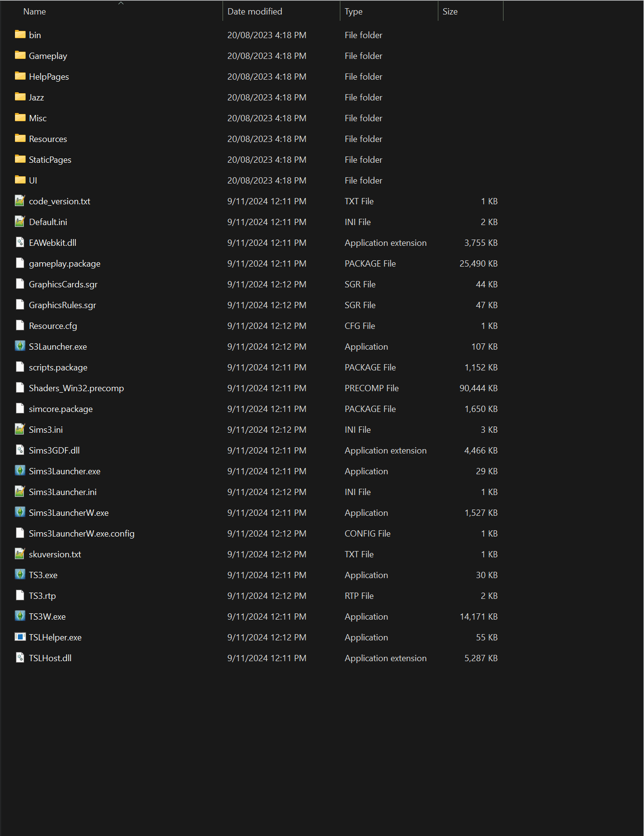Click the date modified of TSLHelper.exe
The image size is (644, 836).
[x=267, y=638]
